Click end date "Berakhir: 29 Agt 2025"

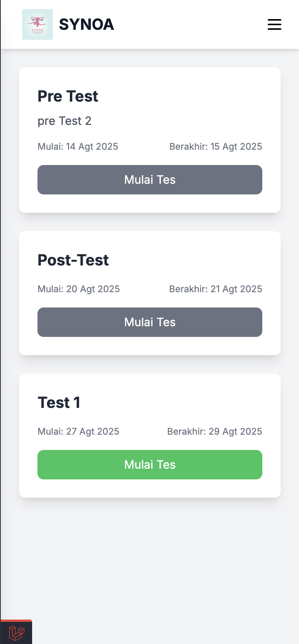tap(214, 432)
